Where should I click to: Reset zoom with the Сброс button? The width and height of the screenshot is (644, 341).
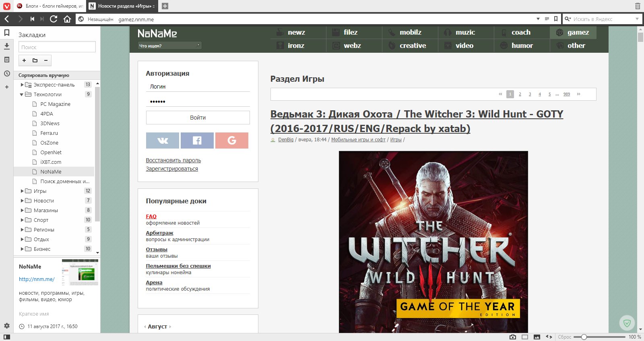[564, 337]
